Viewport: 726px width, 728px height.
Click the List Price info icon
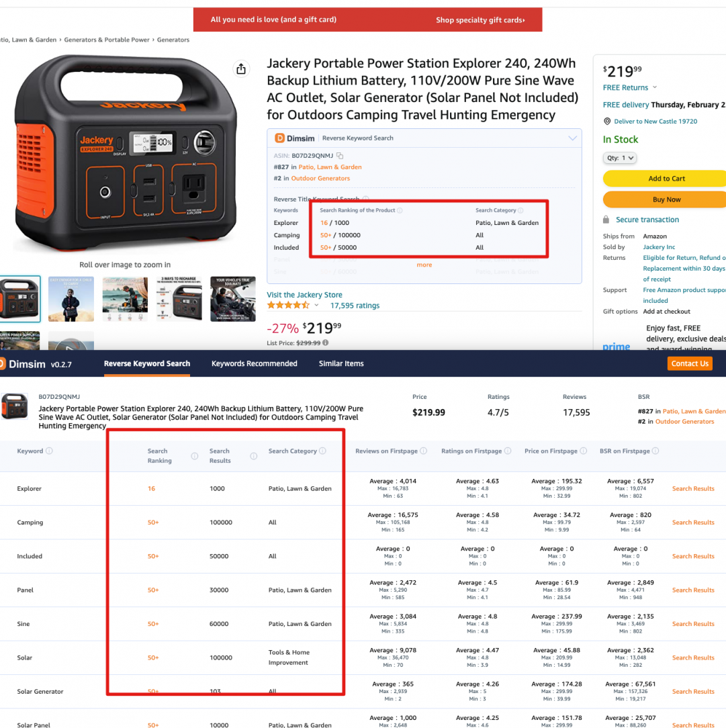(x=326, y=343)
